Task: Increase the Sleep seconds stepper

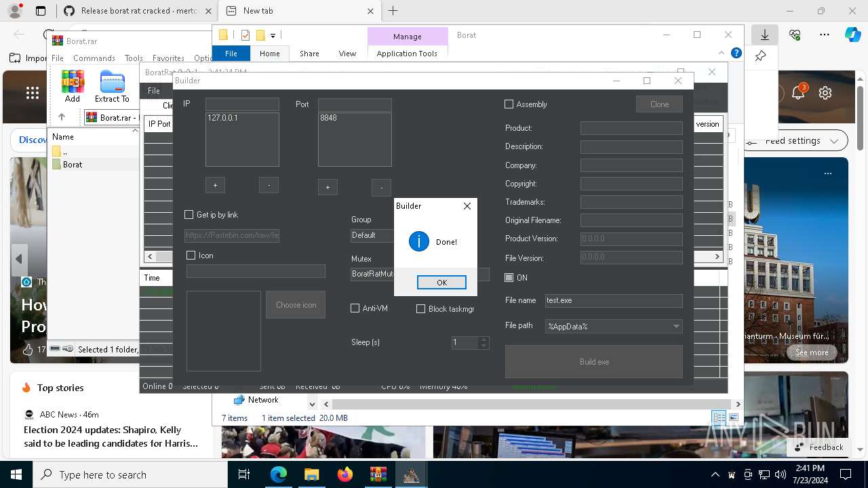Action: 484,340
